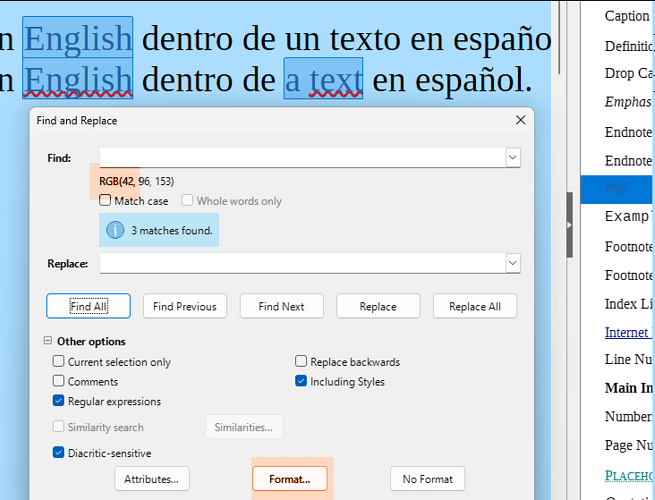This screenshot has height=500, width=655.
Task: Uncheck Including Styles checkbox
Action: point(301,381)
